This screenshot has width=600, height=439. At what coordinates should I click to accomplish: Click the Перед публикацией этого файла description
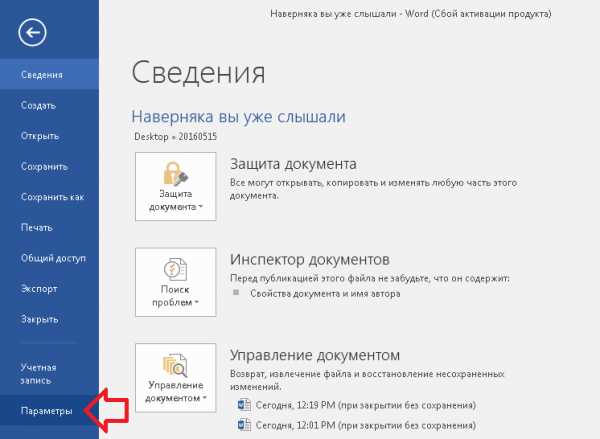click(x=370, y=278)
